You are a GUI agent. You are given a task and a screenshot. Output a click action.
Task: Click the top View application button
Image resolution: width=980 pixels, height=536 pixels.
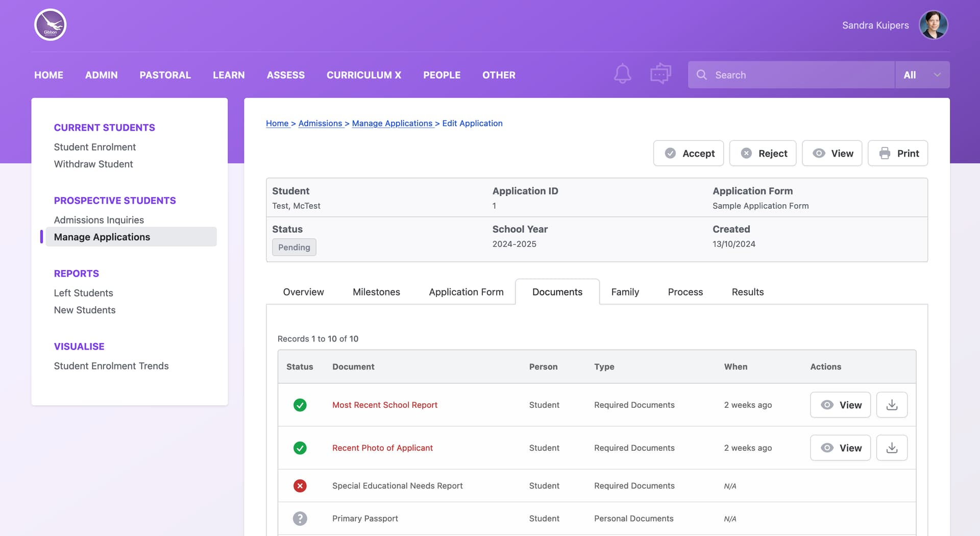[x=832, y=153]
